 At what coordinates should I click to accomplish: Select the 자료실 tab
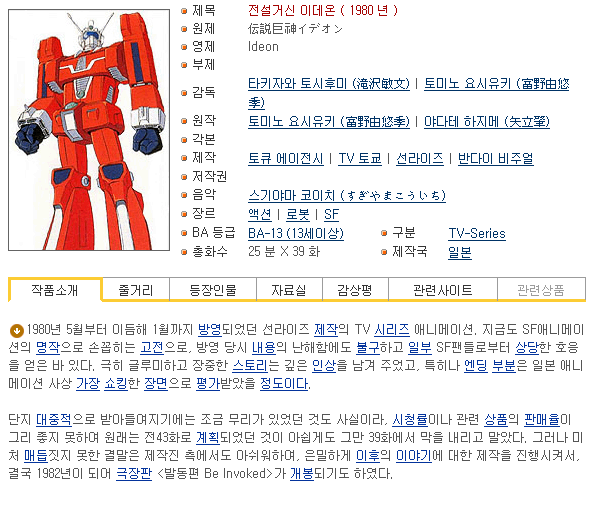(289, 290)
